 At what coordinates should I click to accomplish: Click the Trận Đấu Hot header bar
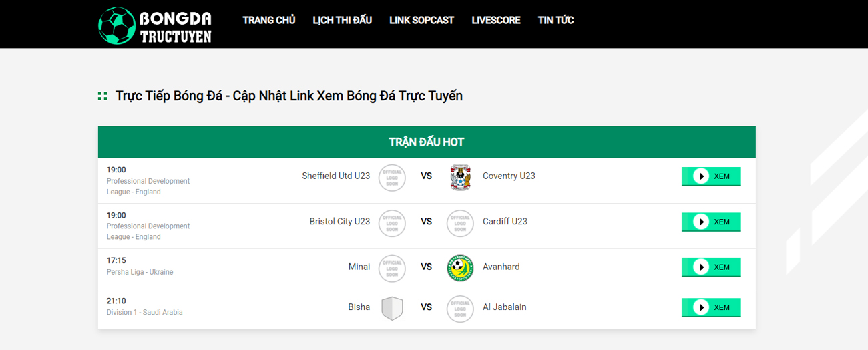[427, 142]
